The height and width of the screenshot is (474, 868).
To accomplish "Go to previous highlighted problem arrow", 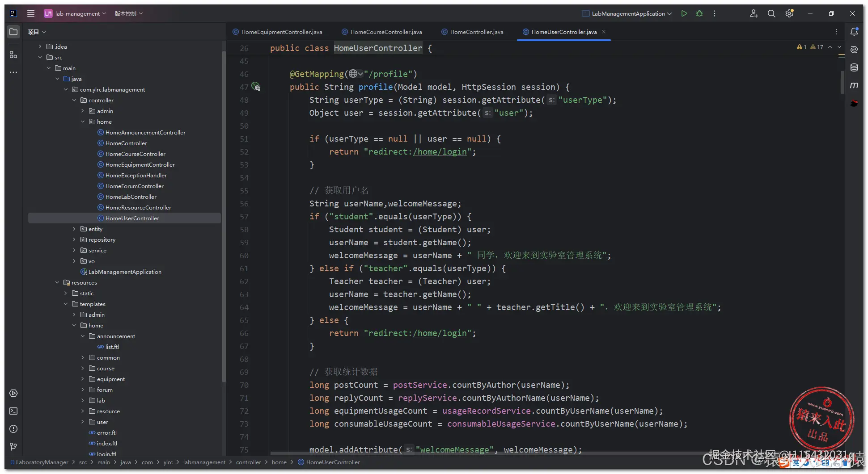I will (830, 47).
